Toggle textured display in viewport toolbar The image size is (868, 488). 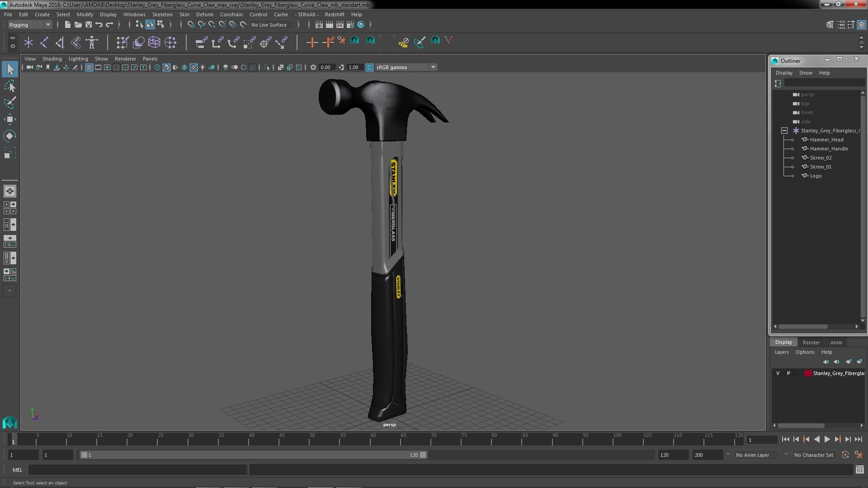(193, 67)
